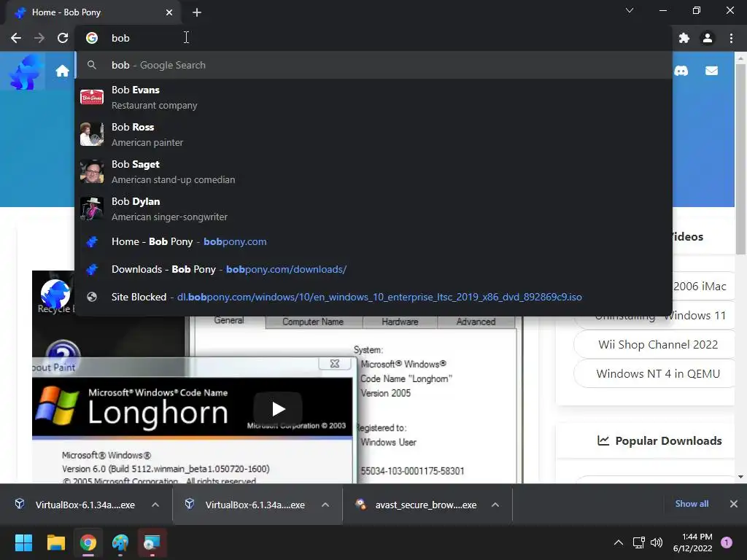Click the Bob Ross photo thumbnail
The image size is (747, 560).
click(x=92, y=134)
